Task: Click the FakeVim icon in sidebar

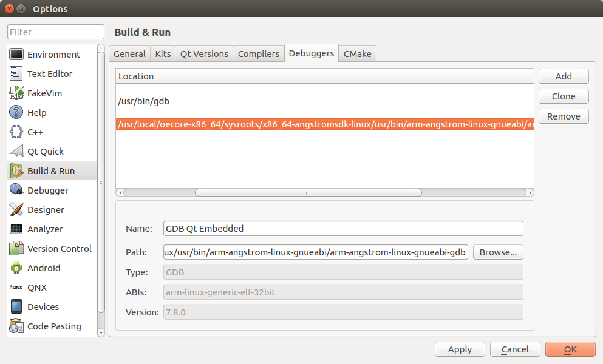Action: [16, 93]
